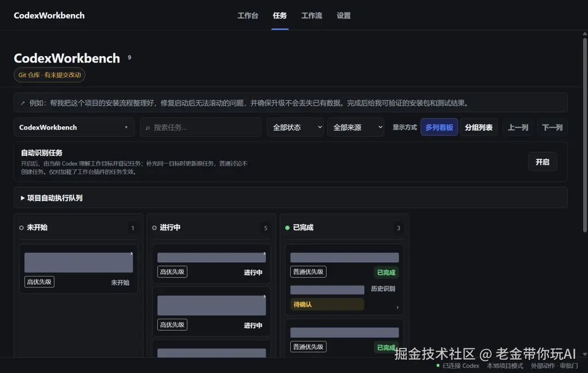Open the 设置 tab
Image resolution: width=588 pixels, height=373 pixels.
344,15
